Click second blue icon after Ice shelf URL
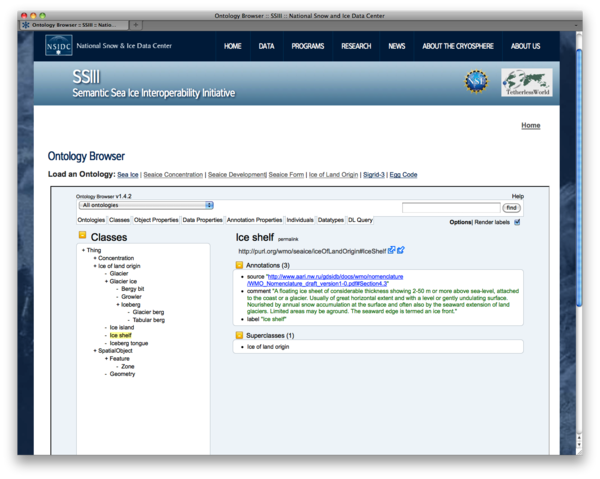 pos(401,250)
